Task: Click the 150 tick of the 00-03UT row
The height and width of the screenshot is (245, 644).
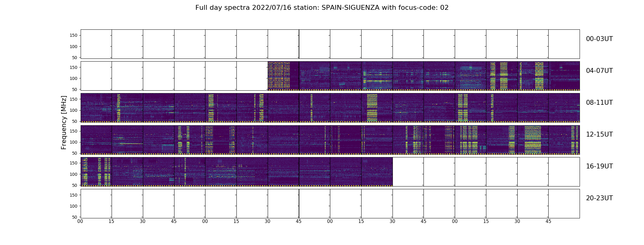Action: [x=74, y=36]
